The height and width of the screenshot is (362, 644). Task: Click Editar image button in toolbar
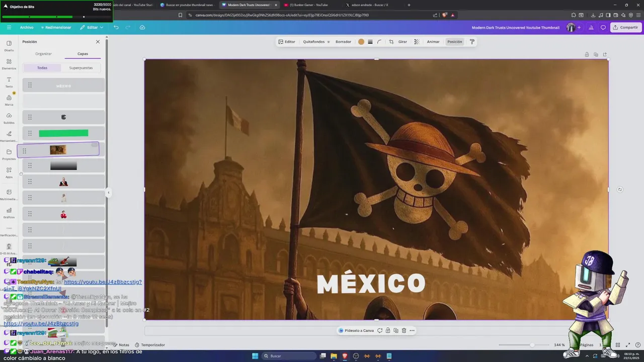pos(287,42)
